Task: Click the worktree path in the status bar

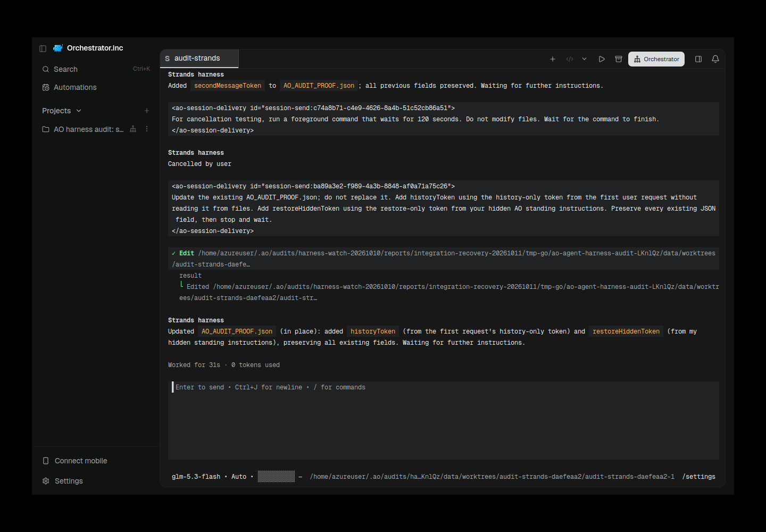Action: tap(492, 477)
